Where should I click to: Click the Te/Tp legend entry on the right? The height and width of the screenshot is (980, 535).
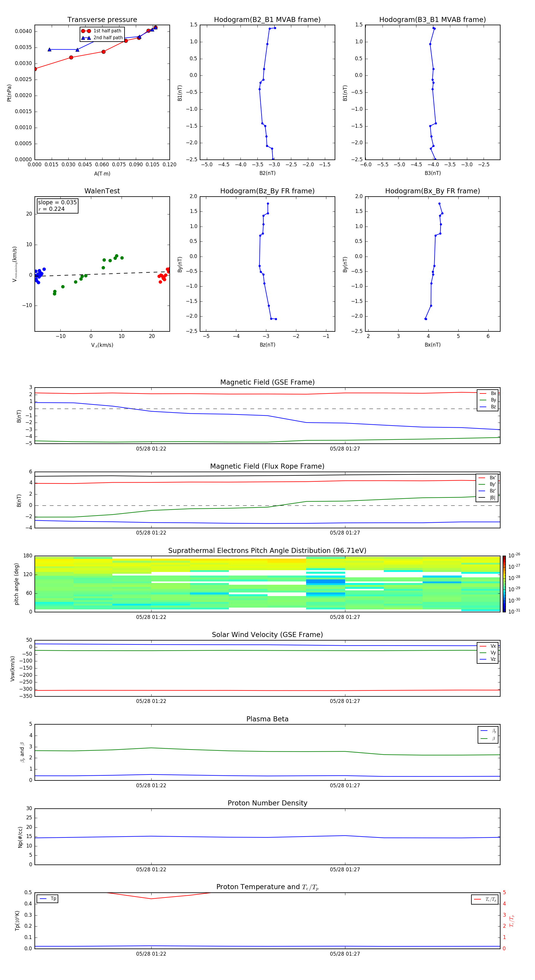484,899
